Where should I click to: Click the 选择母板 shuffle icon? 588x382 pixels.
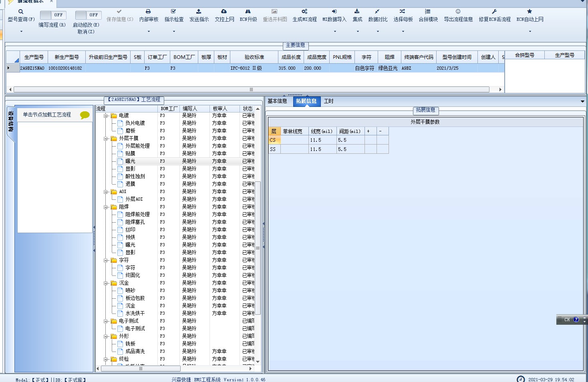tap(403, 12)
